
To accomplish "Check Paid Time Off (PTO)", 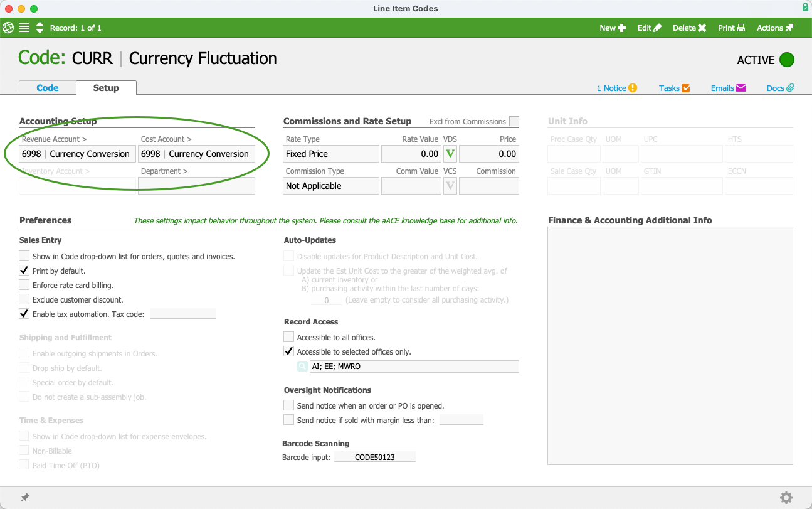I will click(24, 465).
